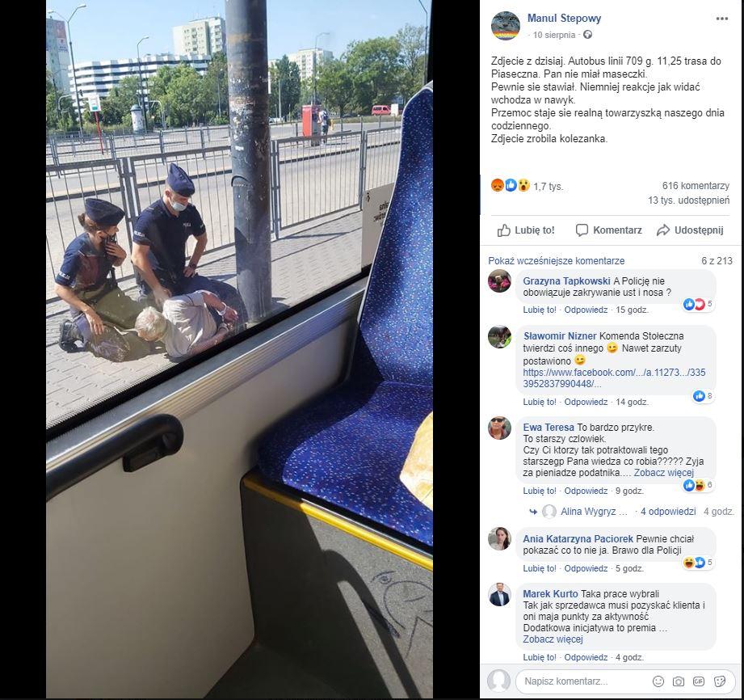Open the facebook.com link in Sławomir's comment
This screenshot has height=700, width=744.
point(614,378)
